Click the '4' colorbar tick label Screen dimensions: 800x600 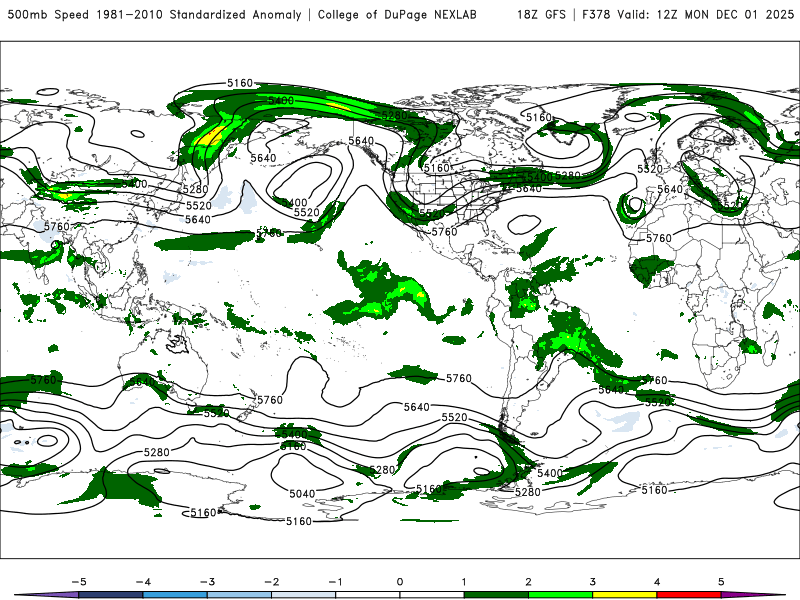[x=657, y=582]
